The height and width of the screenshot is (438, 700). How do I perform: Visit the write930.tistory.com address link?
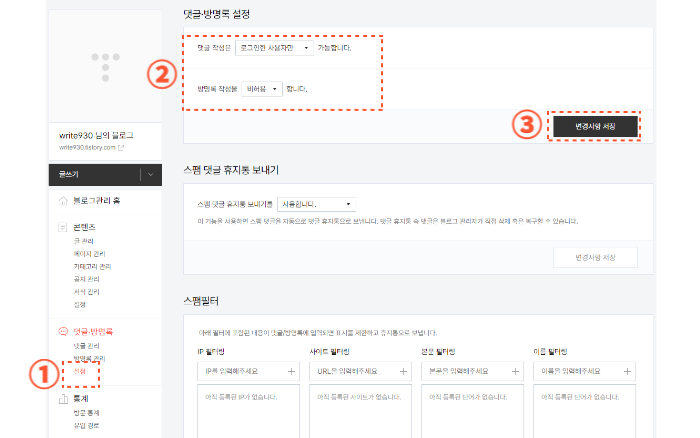[88, 147]
